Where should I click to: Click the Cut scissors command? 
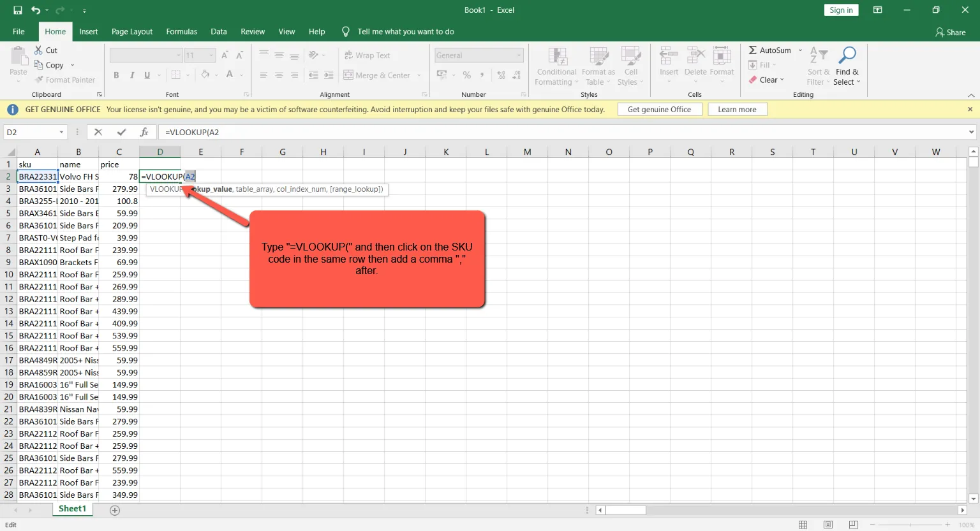(x=46, y=50)
